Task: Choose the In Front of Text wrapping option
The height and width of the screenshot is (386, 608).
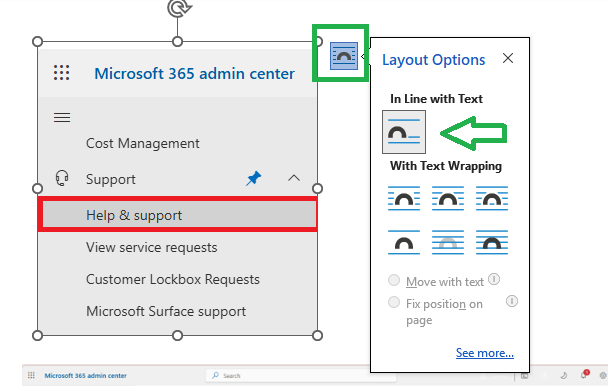Action: point(492,242)
